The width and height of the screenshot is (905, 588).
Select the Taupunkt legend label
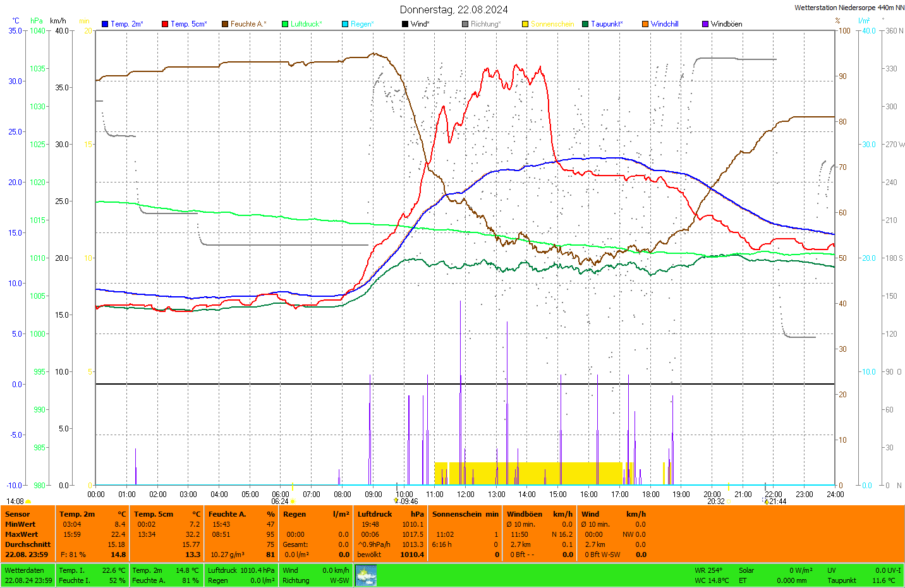tap(607, 24)
